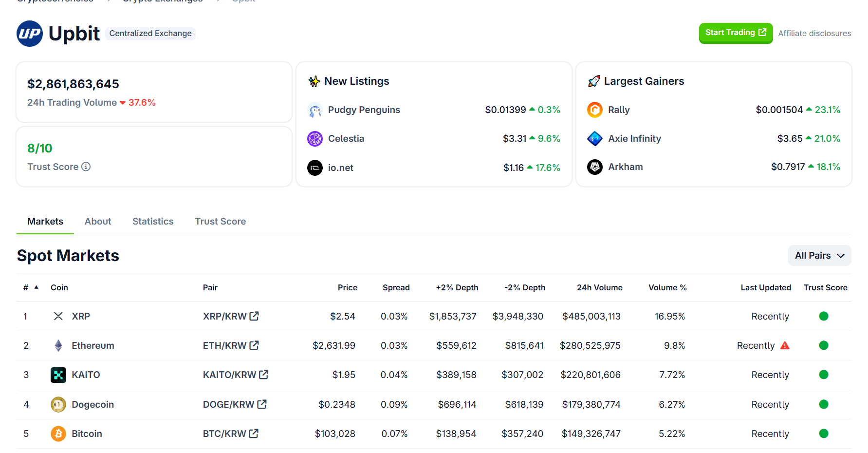The height and width of the screenshot is (453, 868).
Task: Click the KAITO coin icon
Action: tap(58, 375)
